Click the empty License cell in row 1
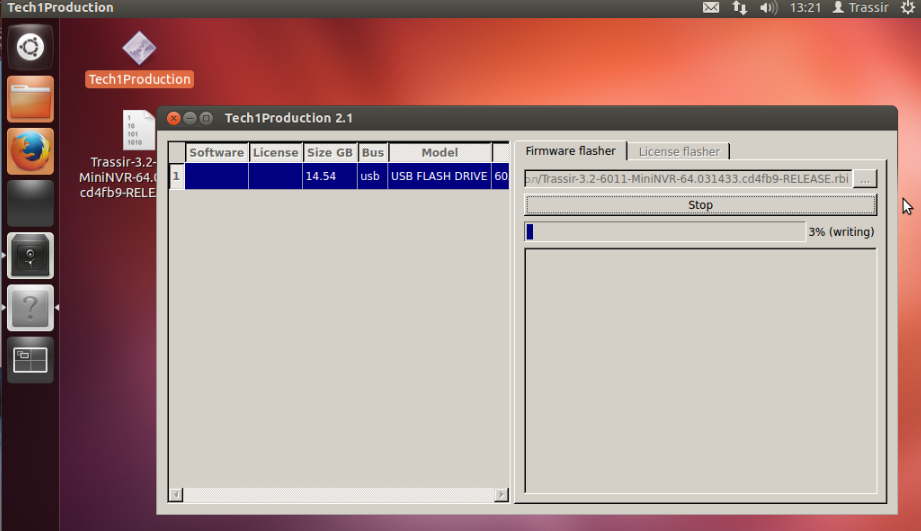Screen dimensions: 921x531 275,176
